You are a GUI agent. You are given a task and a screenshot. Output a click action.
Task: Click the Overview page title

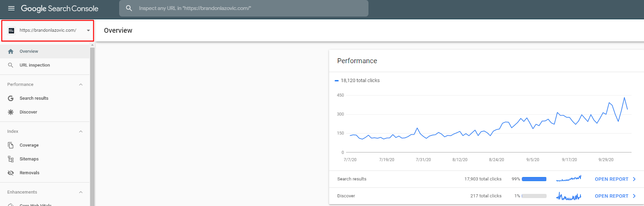[118, 31]
